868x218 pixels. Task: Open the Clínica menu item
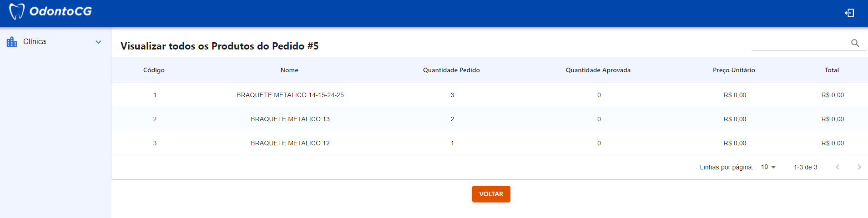(35, 42)
